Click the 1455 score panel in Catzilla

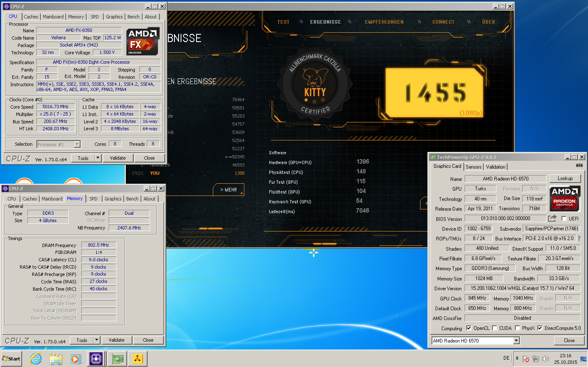435,93
